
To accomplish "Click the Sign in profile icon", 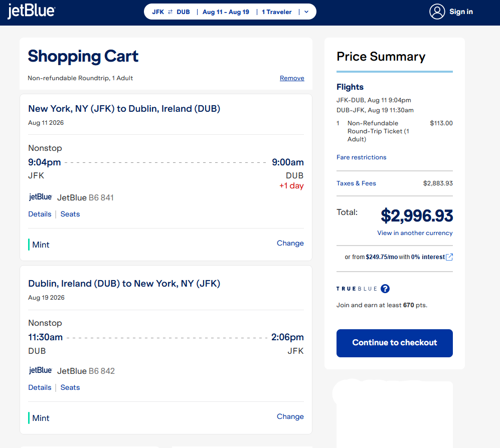I will [x=437, y=12].
